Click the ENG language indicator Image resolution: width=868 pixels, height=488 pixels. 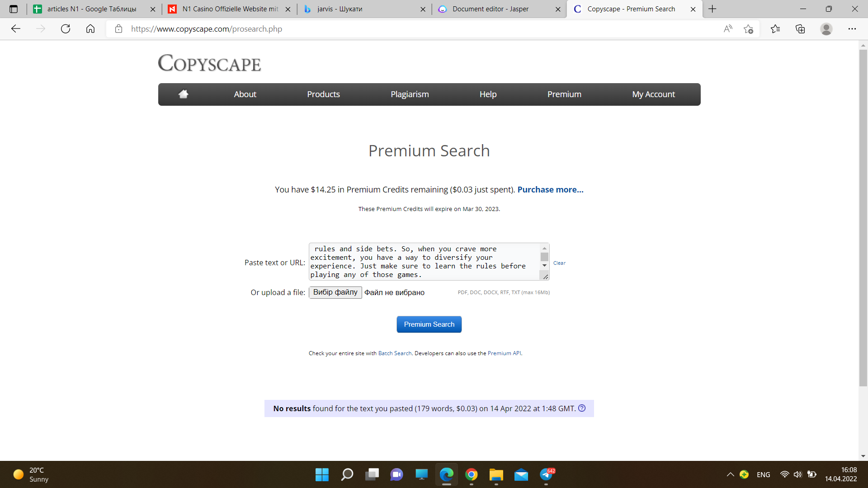(764, 474)
